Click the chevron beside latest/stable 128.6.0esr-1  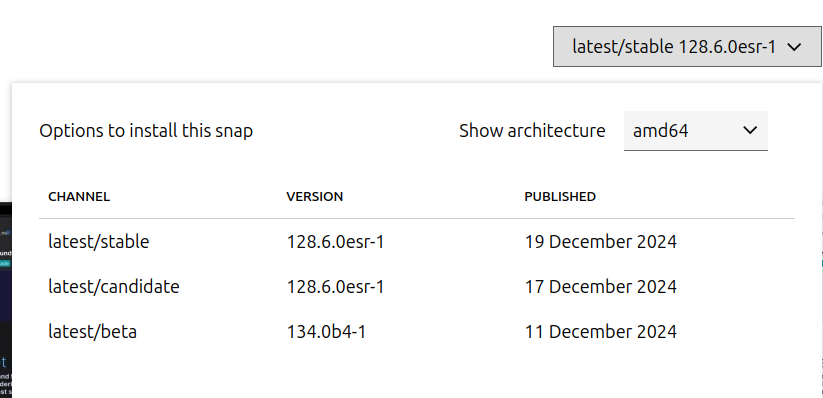pos(794,47)
